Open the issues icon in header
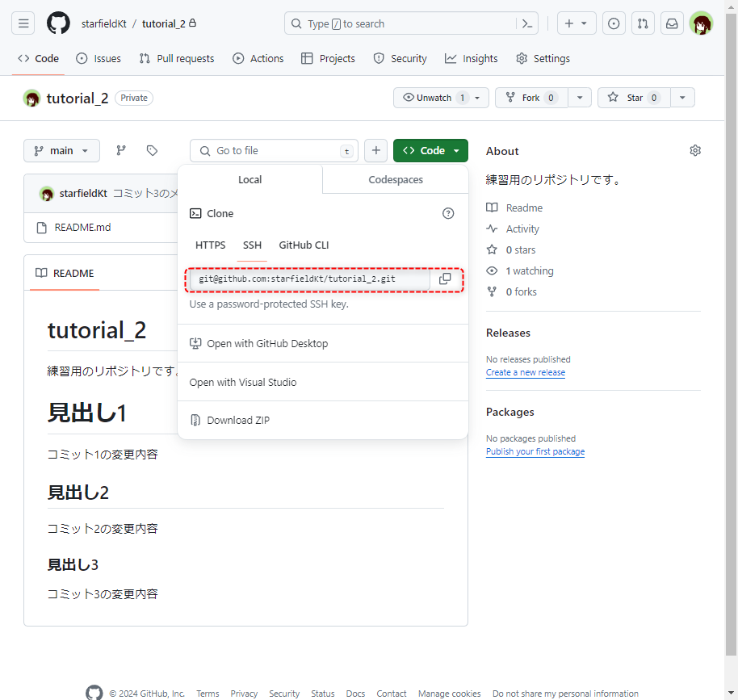 coord(614,23)
